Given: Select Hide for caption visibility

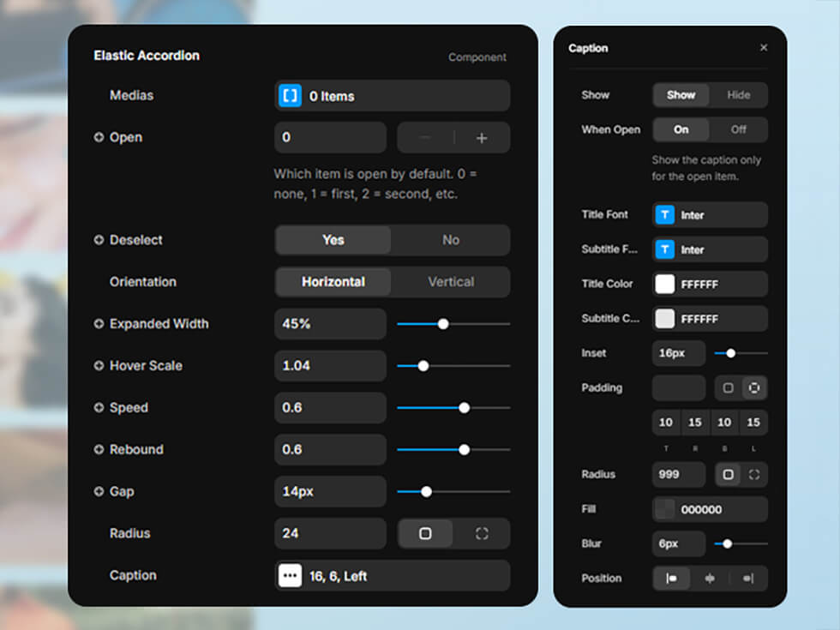Looking at the screenshot, I should click(739, 95).
